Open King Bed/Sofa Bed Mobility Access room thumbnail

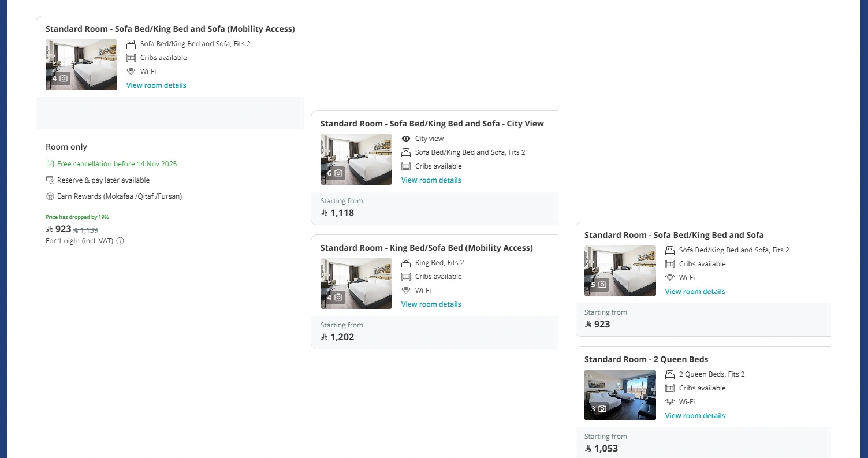356,283
